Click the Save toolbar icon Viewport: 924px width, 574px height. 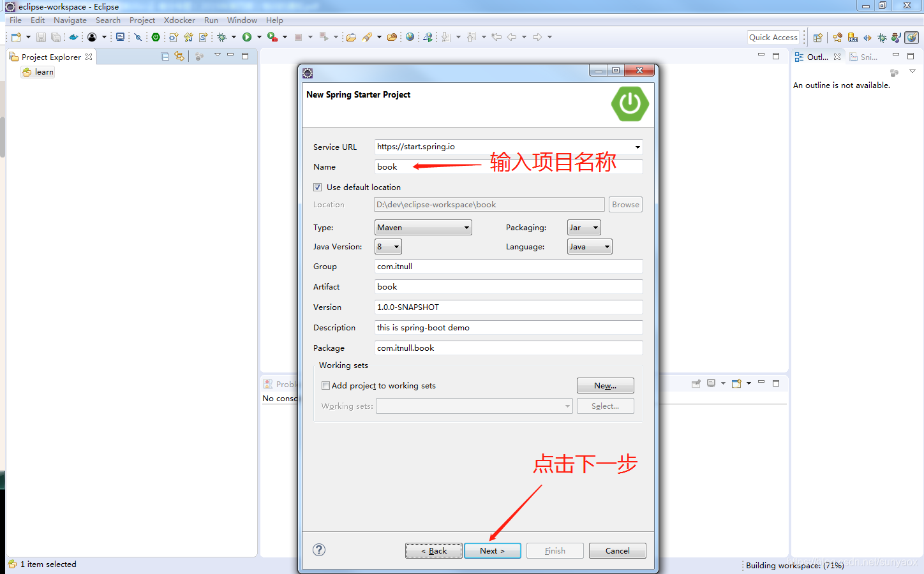(41, 37)
